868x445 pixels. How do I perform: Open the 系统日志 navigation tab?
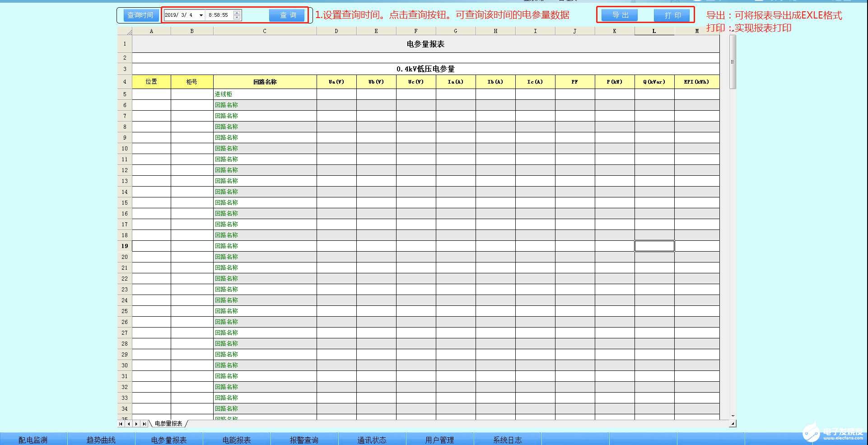coord(508,440)
